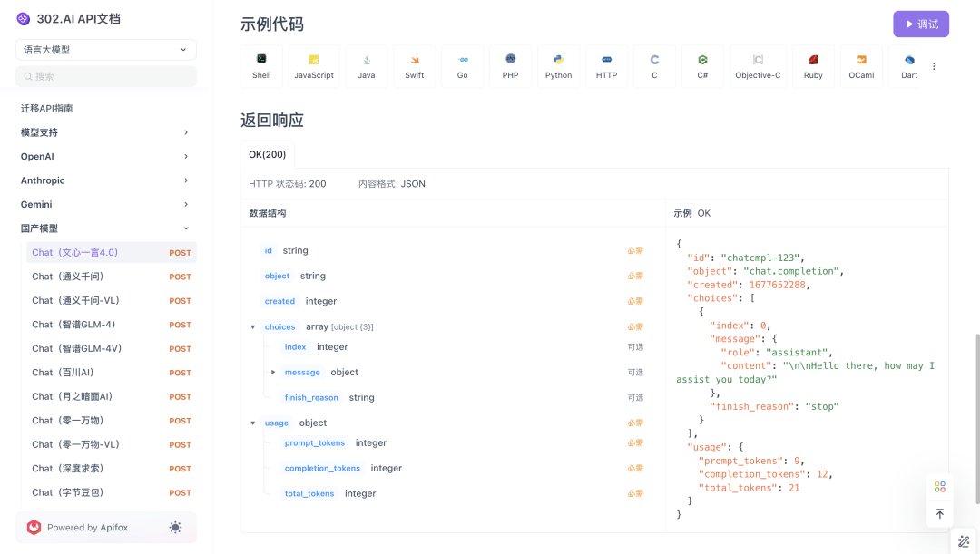This screenshot has width=980, height=554.
Task: Click the finish_reason field tag
Action: 311,397
